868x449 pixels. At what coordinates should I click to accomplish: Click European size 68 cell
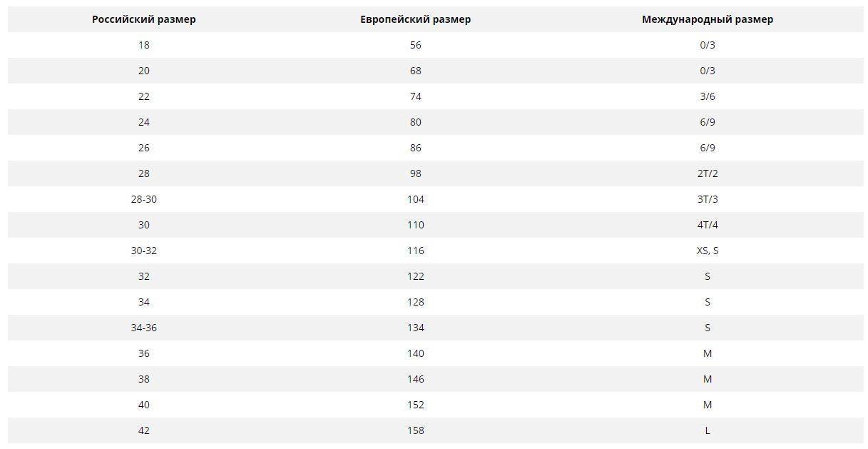(x=415, y=71)
